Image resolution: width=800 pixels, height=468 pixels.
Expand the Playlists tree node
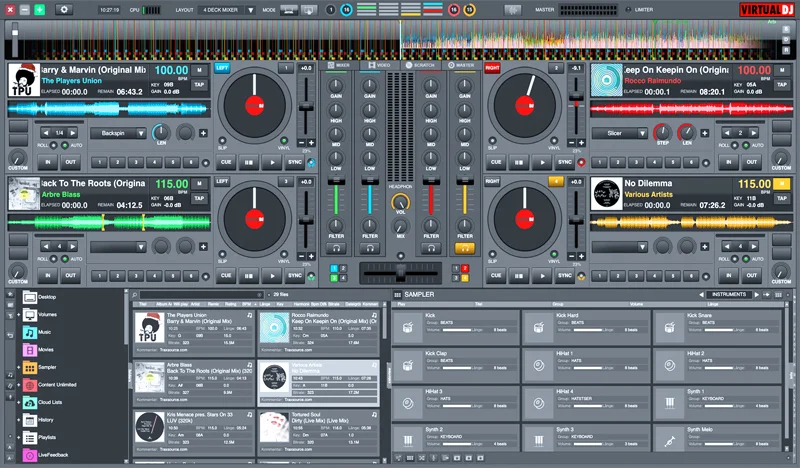click(19, 437)
